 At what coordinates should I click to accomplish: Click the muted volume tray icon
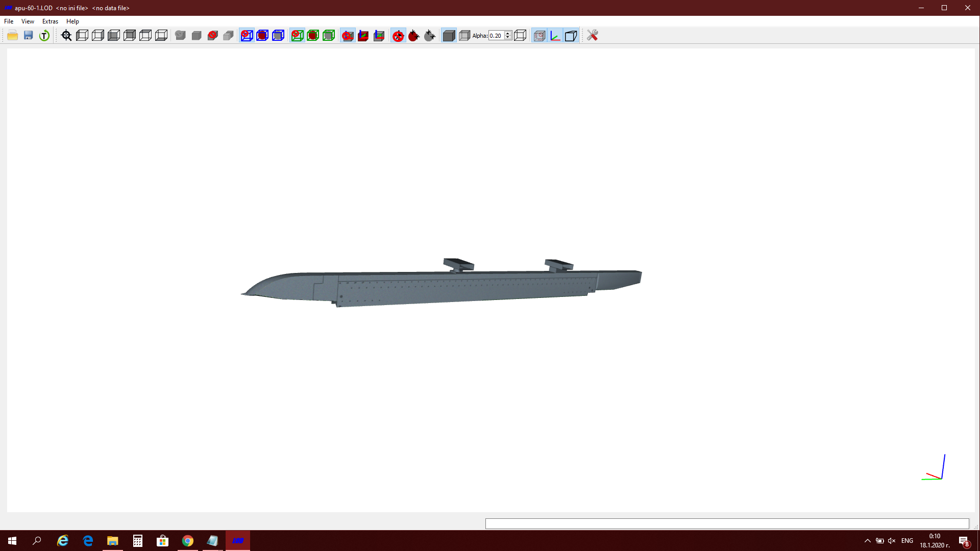point(892,541)
